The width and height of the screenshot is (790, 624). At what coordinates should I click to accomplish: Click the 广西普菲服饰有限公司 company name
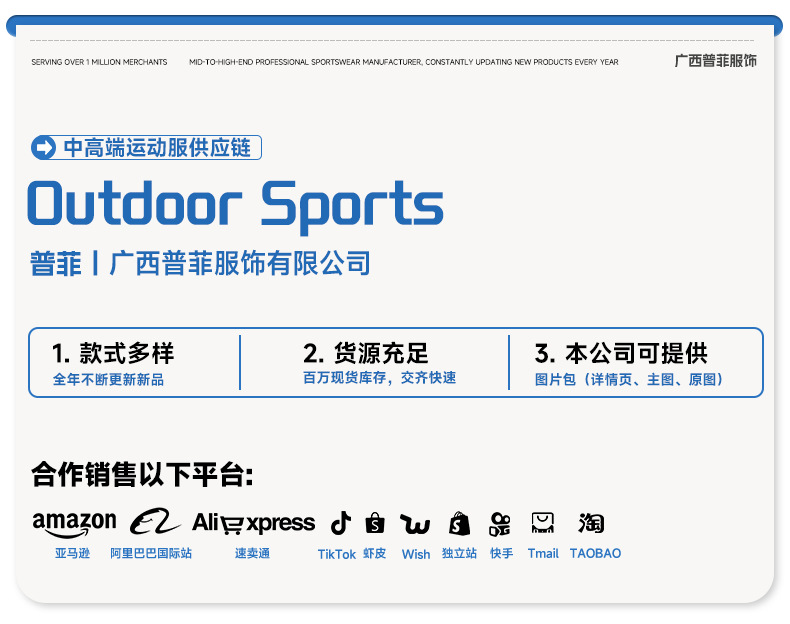coord(240,263)
